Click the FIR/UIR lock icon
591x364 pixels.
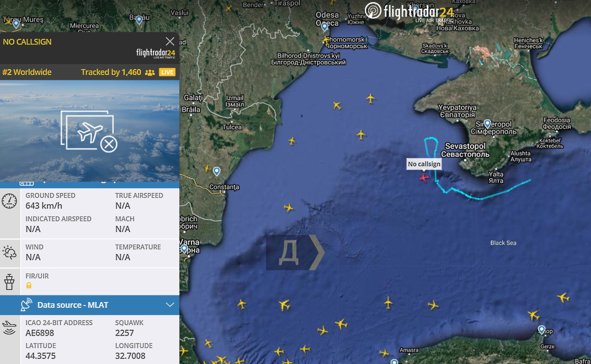(x=29, y=286)
